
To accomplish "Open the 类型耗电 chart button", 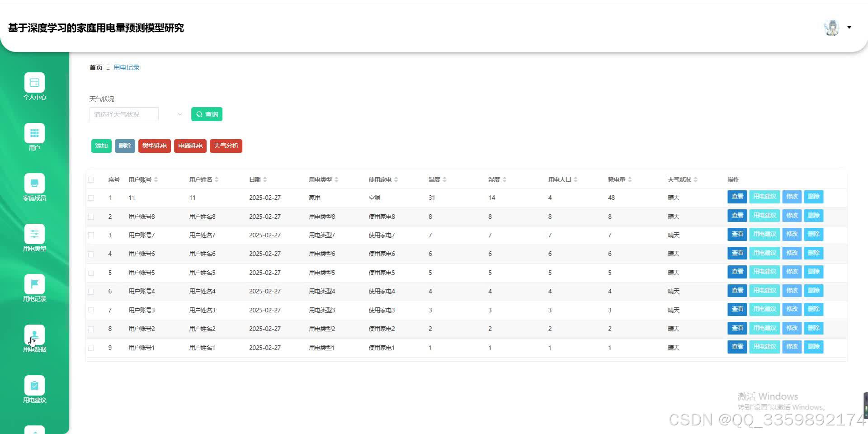I will pos(155,146).
